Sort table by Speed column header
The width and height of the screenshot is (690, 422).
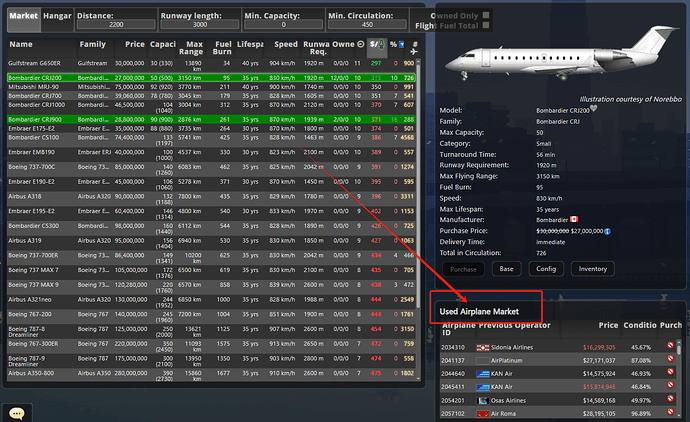click(x=286, y=44)
